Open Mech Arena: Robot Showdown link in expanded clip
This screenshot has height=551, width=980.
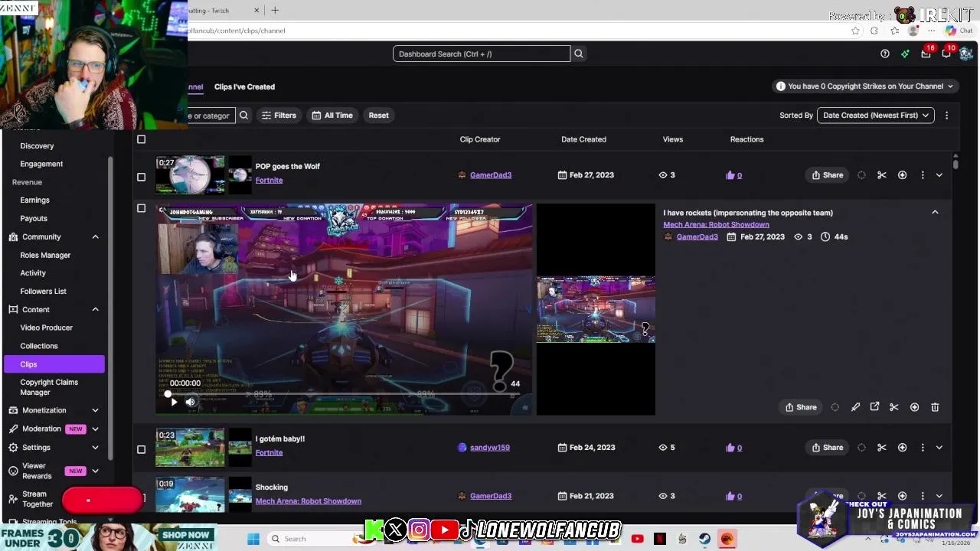716,225
